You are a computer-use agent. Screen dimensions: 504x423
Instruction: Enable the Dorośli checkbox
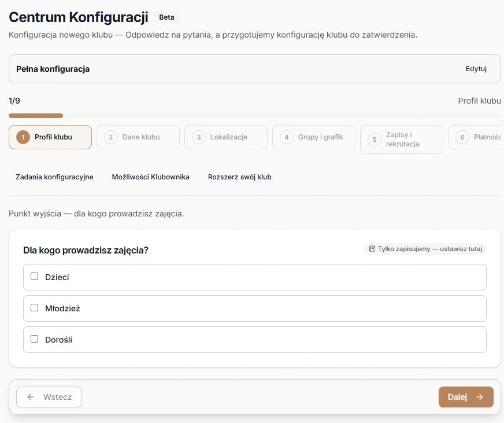point(35,339)
